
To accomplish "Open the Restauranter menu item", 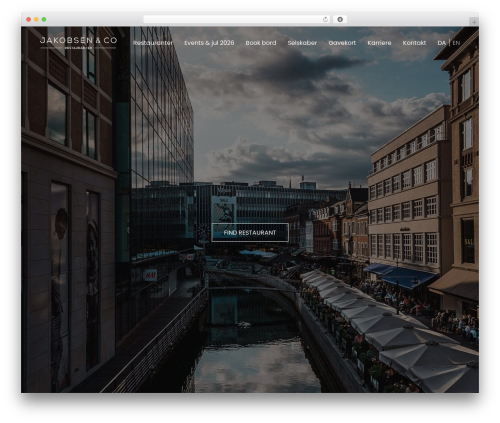I will [x=153, y=43].
